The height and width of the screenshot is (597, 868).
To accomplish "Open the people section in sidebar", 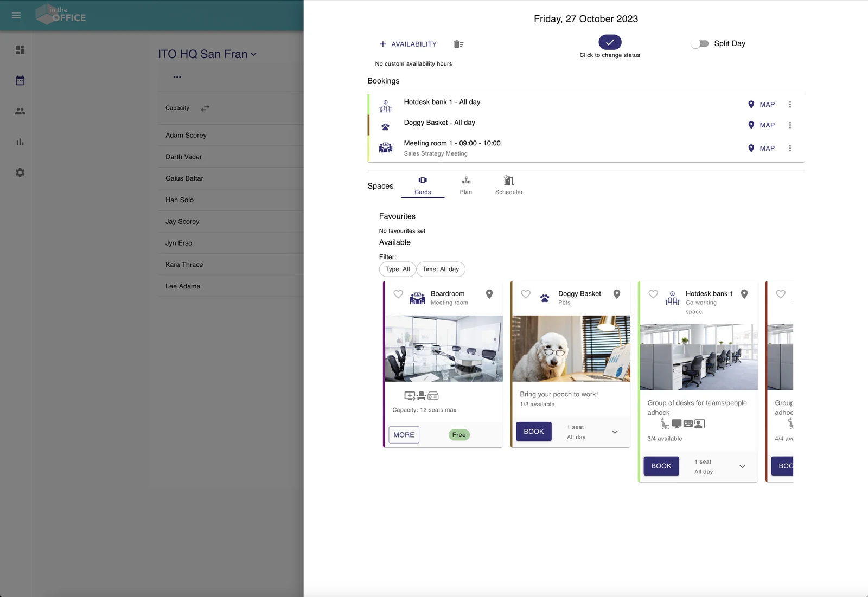I will coord(20,111).
